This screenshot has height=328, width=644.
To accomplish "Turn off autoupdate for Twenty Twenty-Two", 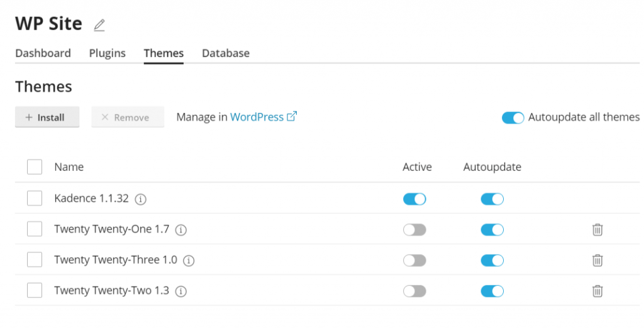I will click(x=492, y=291).
